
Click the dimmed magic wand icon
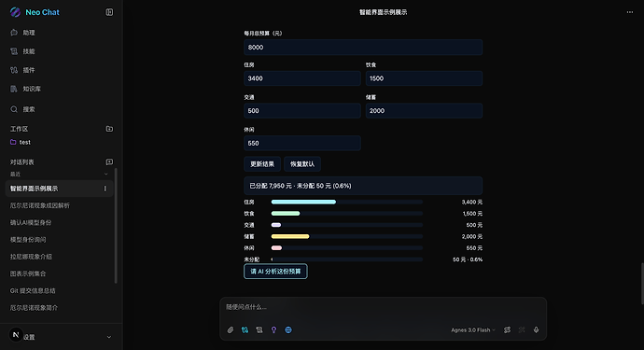click(x=522, y=329)
